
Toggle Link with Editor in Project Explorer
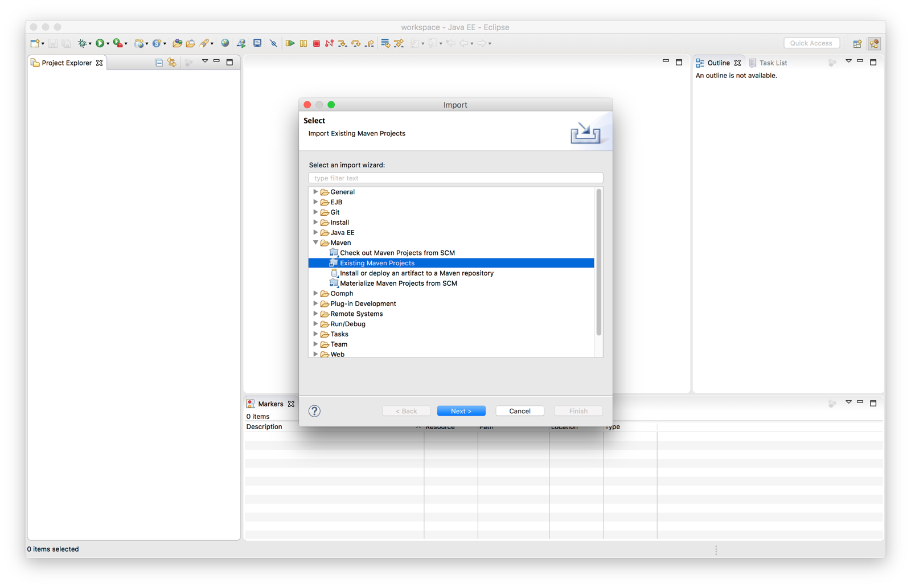[x=172, y=63]
